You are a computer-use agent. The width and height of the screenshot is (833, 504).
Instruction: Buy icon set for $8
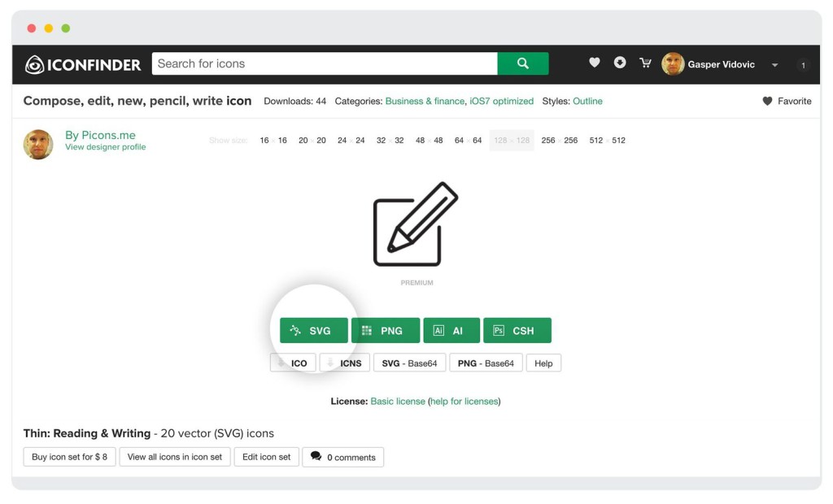coord(69,457)
